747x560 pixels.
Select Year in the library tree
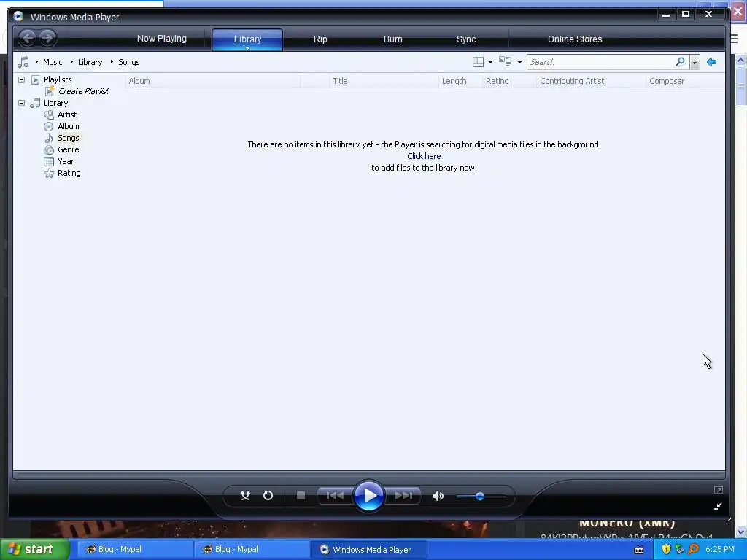point(66,161)
